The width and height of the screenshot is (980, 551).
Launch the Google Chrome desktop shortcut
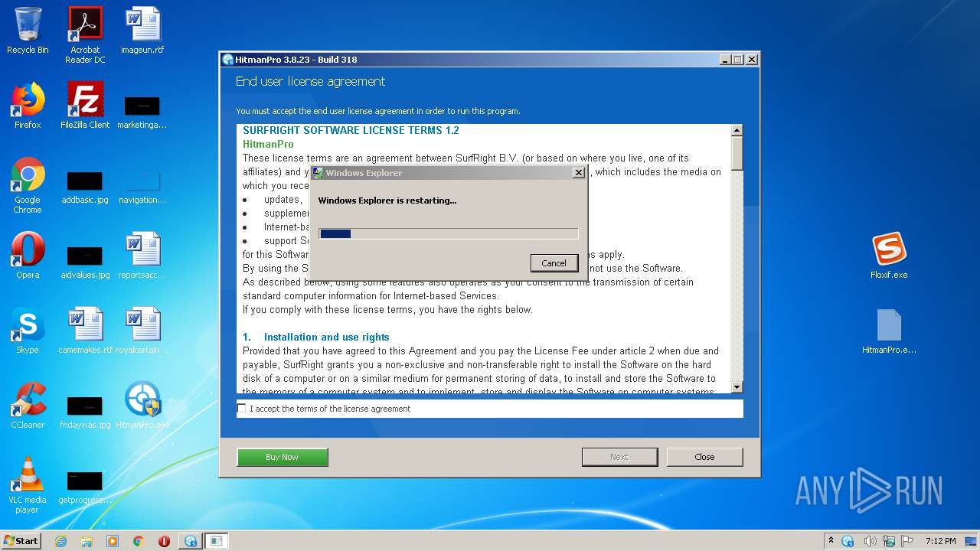pos(28,185)
